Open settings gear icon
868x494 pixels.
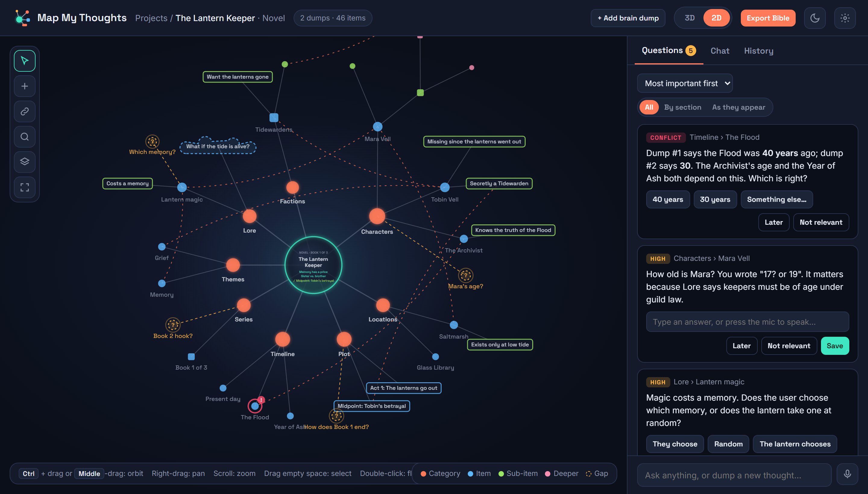[845, 18]
